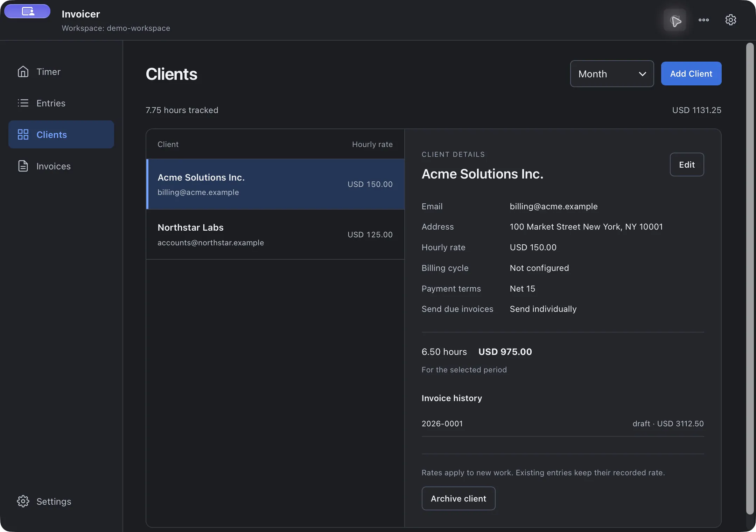Click the USD 1131.25 total amount
The width and height of the screenshot is (756, 532).
tap(697, 110)
